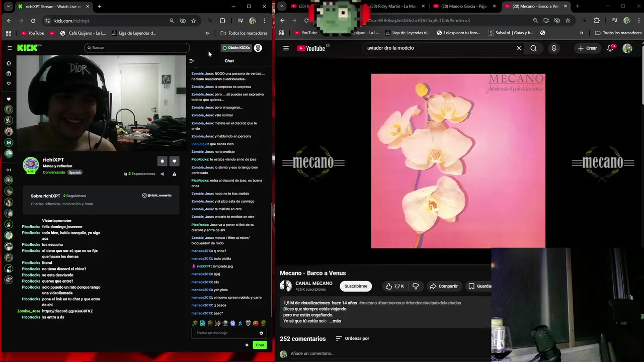
Task: Share the richiXPT stream
Action: tap(162, 174)
